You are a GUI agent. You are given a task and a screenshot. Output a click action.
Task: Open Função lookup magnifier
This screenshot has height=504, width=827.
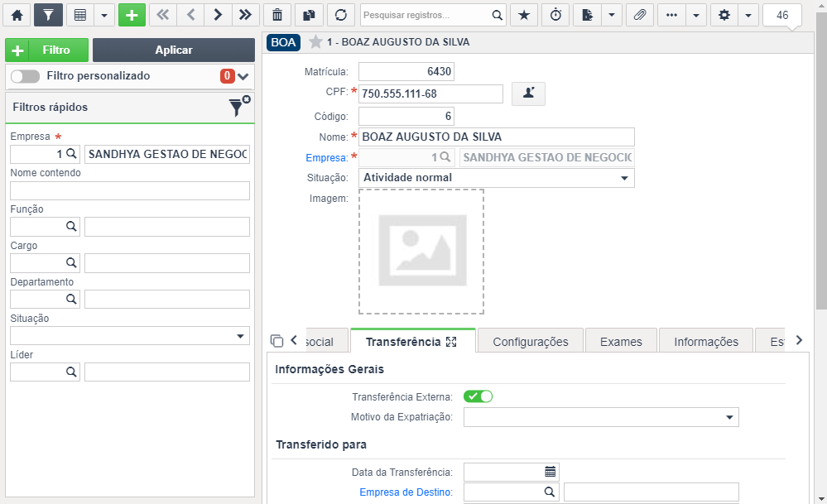pos(71,226)
